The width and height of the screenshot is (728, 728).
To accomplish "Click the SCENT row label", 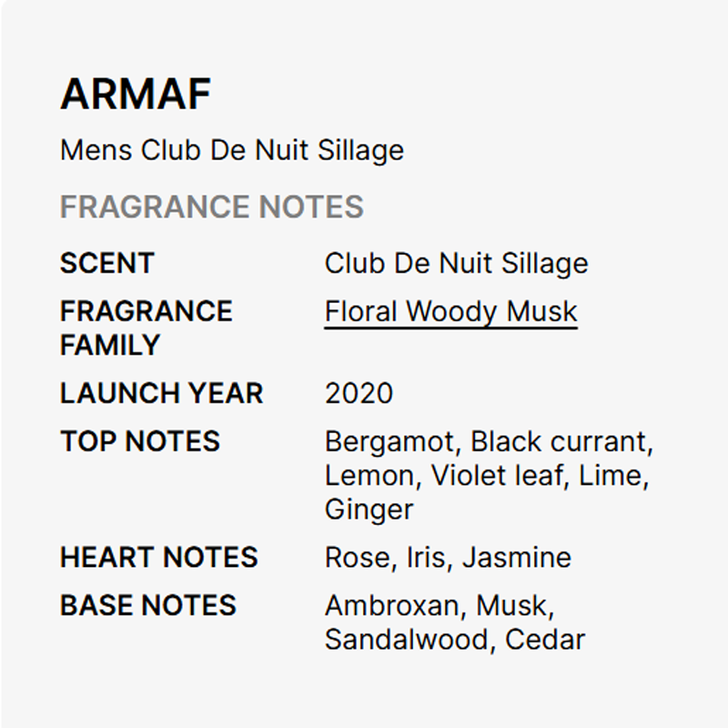I will click(x=106, y=264).
